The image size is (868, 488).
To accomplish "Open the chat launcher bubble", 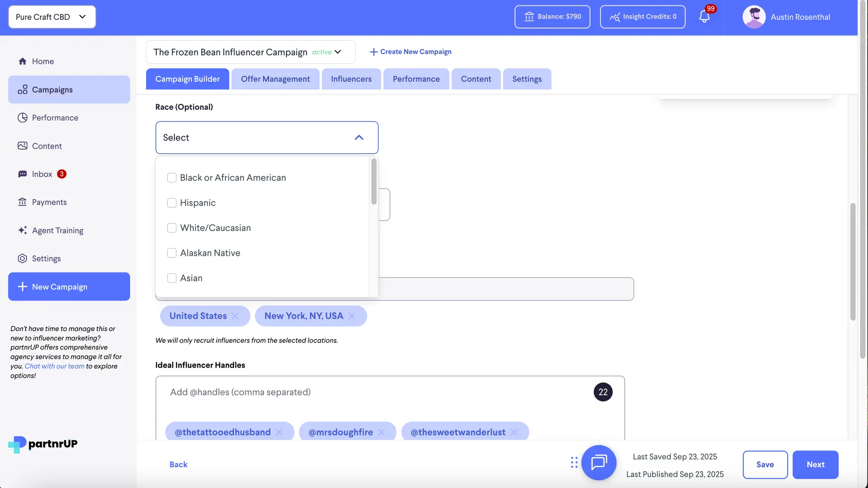I will [x=599, y=463].
